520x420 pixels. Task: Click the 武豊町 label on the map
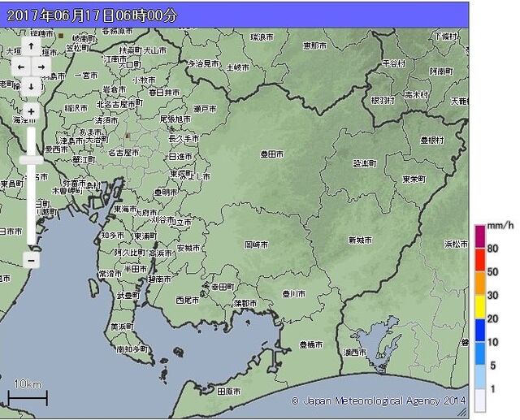pos(128,295)
